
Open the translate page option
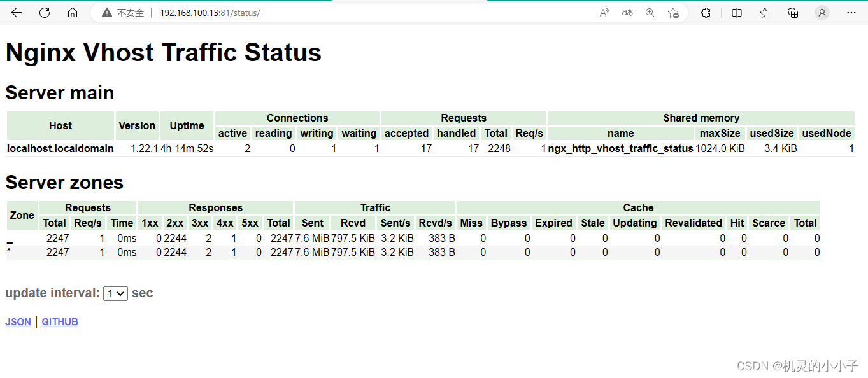pos(627,13)
